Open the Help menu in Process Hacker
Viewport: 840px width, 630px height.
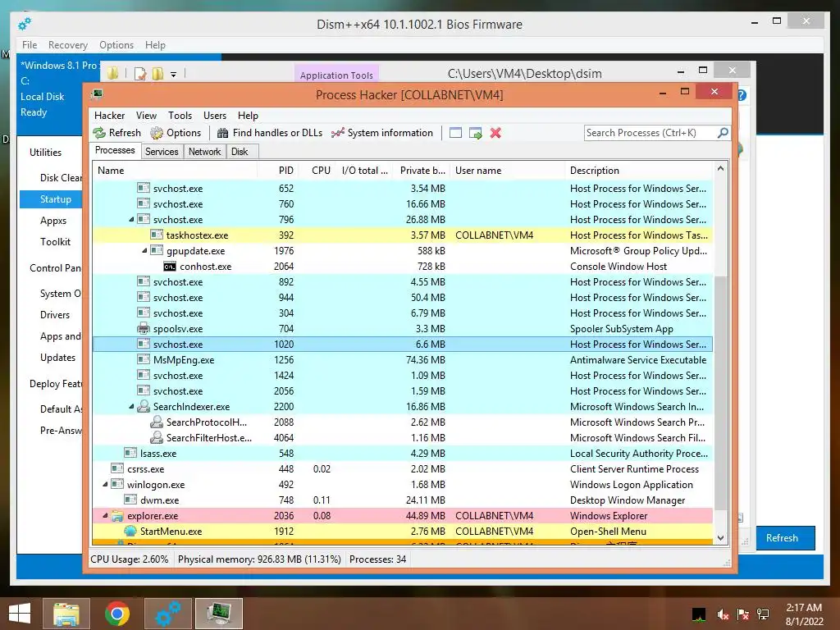pyautogui.click(x=248, y=115)
